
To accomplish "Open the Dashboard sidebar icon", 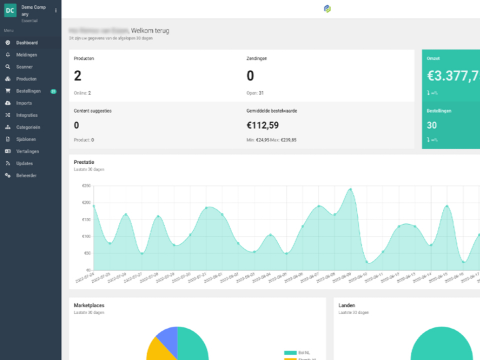I will click(8, 43).
